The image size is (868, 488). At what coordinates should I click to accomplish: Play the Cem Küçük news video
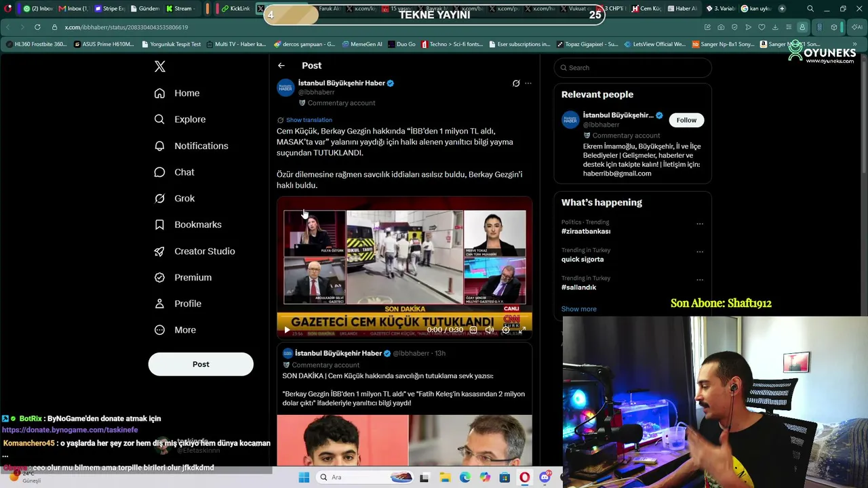(287, 330)
